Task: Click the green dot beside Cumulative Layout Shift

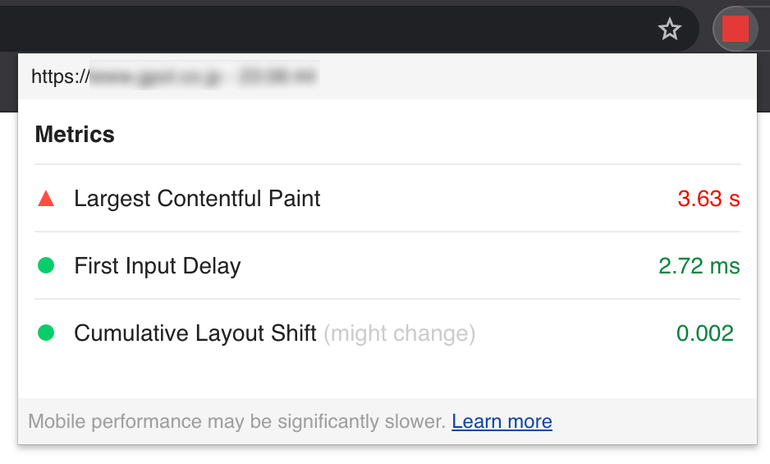Action: coord(46,333)
